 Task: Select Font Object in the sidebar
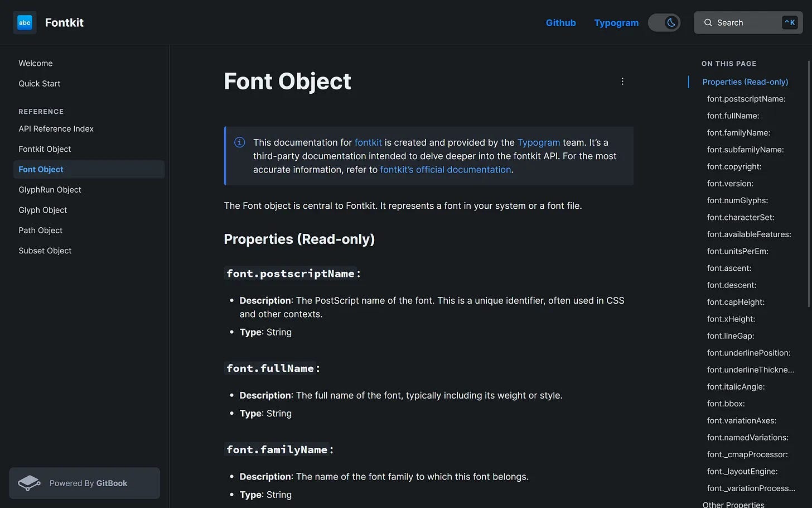(41, 169)
